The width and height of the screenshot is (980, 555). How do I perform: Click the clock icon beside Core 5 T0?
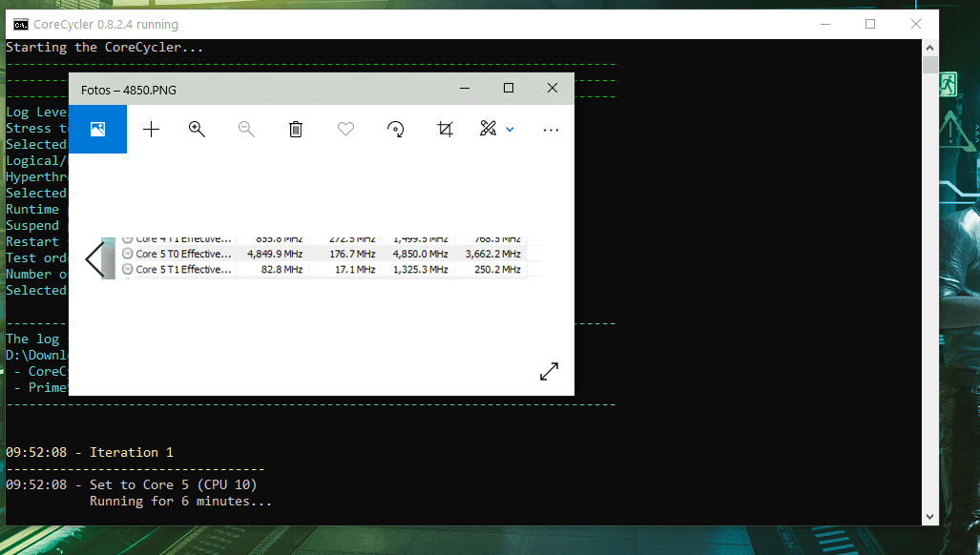tap(128, 254)
